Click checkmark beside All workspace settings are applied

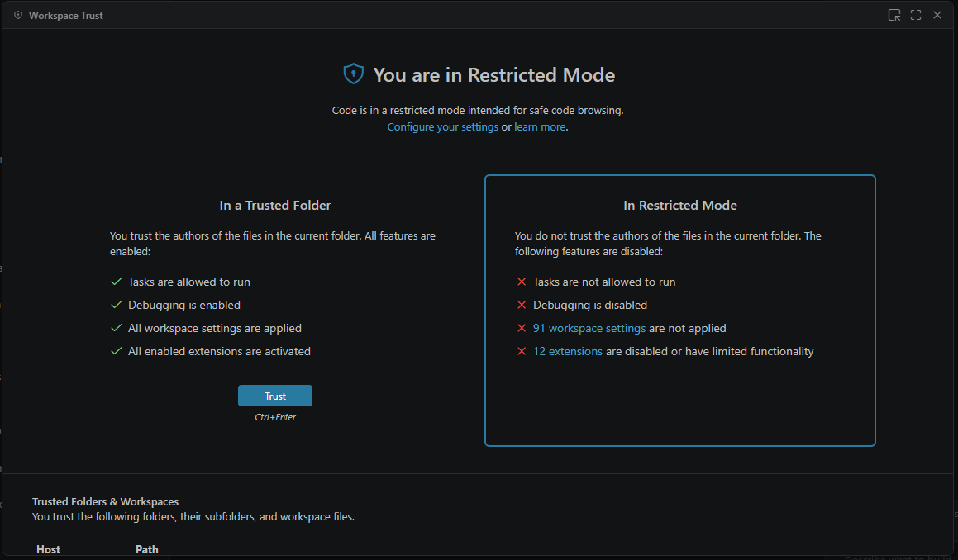pos(116,328)
